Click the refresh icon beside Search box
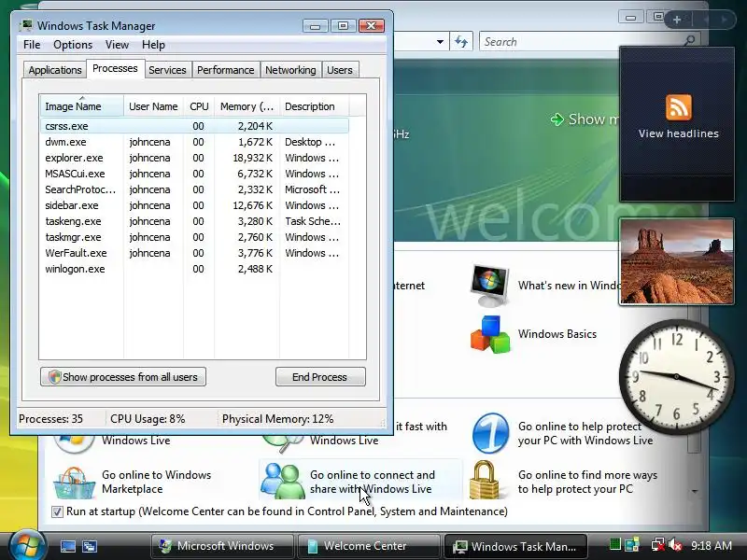Viewport: 747px width, 560px height. (460, 41)
